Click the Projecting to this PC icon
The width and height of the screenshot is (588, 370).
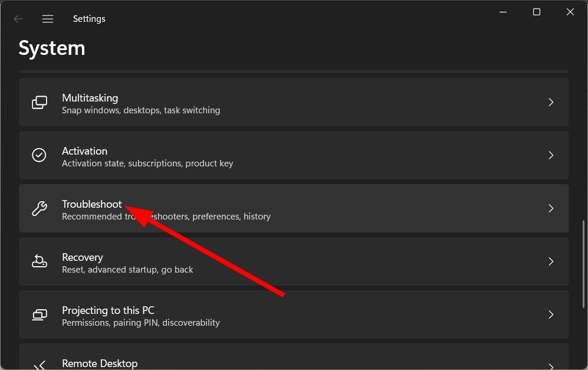pos(39,315)
